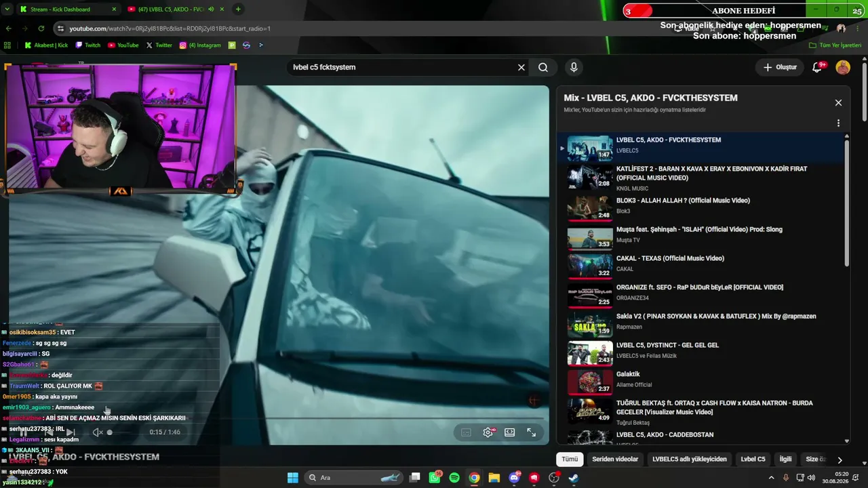
Task: Open the Twitter bookmark
Action: (x=159, y=45)
